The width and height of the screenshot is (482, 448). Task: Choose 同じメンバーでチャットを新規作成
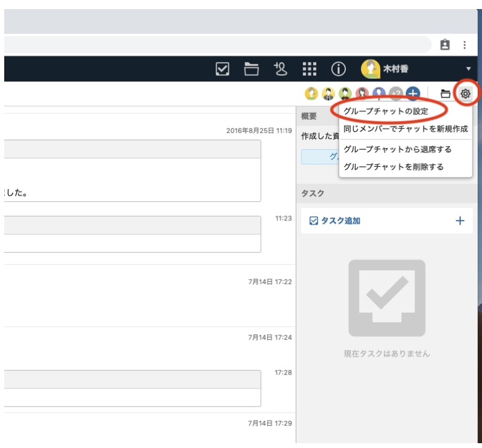click(405, 129)
